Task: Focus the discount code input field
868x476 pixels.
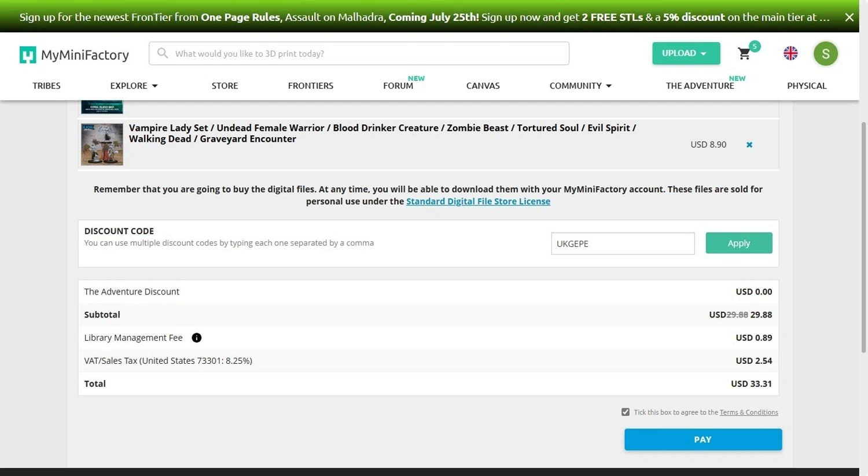Action: tap(623, 243)
